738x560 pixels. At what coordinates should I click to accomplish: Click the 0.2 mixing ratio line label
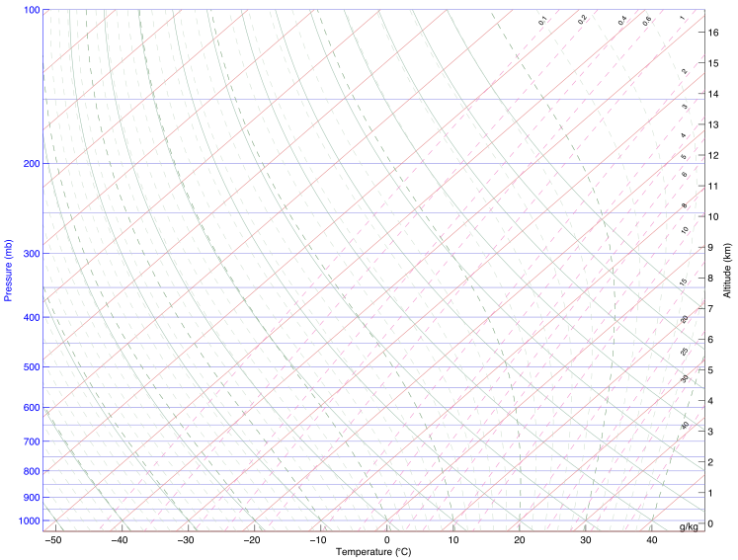582,20
